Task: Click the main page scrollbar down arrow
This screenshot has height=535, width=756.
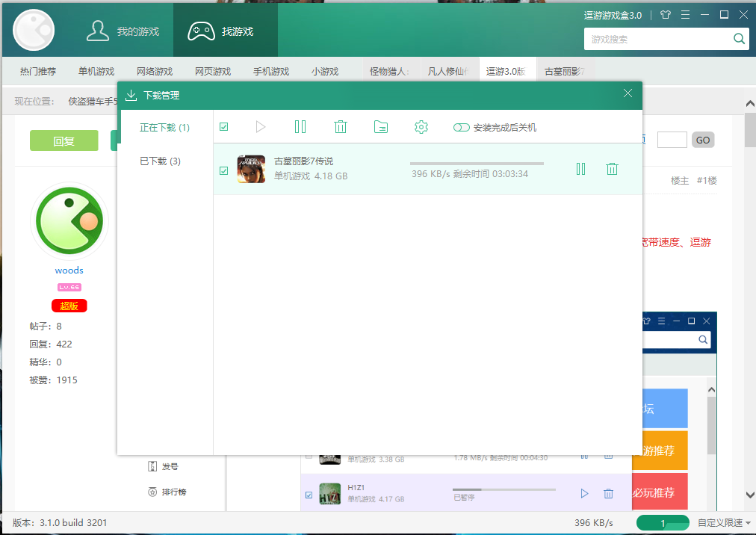Action: (750, 495)
